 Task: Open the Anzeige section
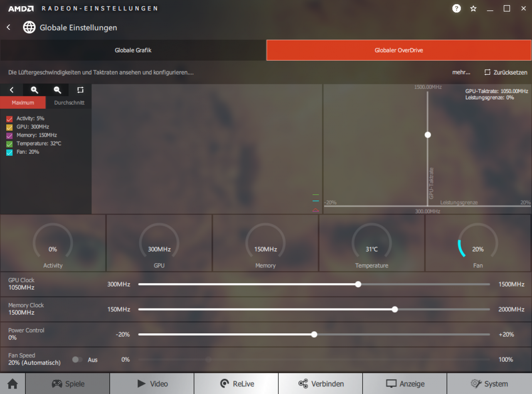405,384
